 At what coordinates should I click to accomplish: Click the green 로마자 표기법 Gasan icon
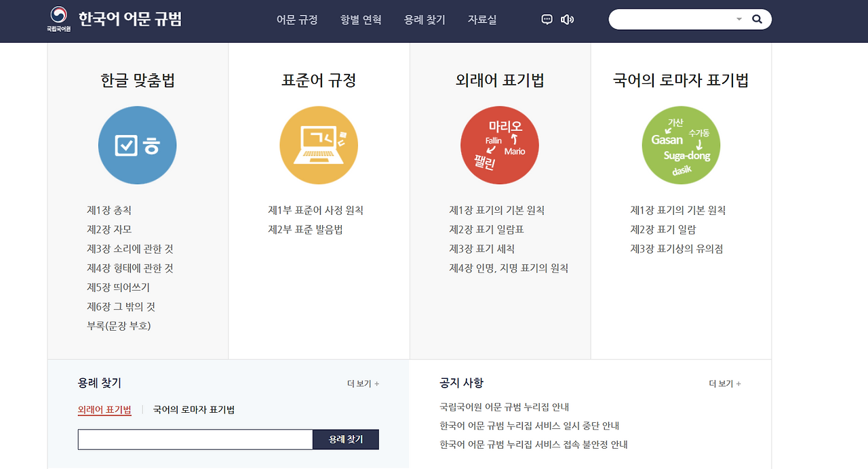(x=681, y=145)
